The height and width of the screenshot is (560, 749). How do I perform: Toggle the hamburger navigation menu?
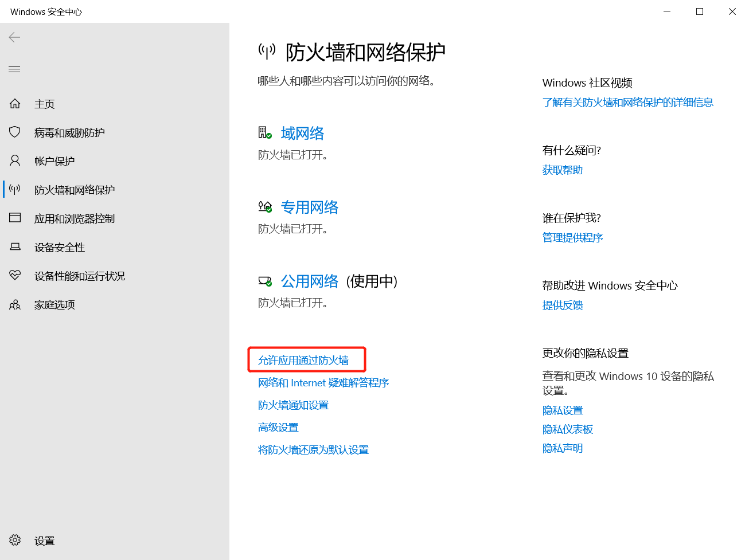tap(14, 69)
